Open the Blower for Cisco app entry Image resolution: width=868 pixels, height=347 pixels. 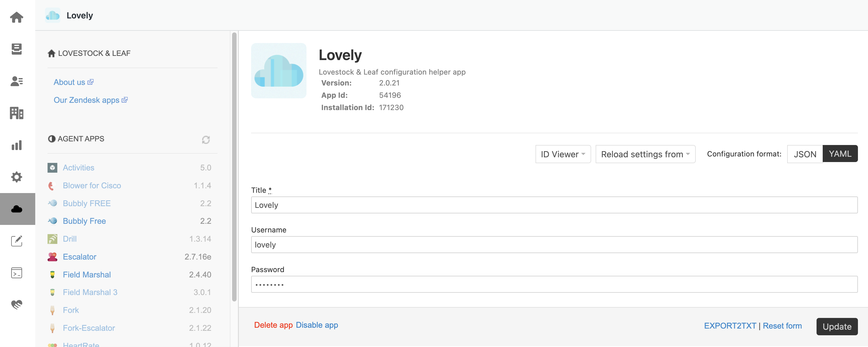tap(92, 186)
